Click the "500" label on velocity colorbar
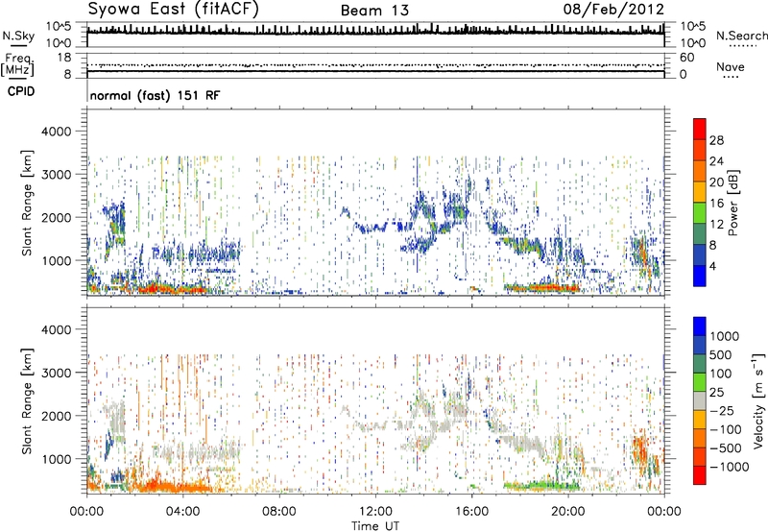The height and width of the screenshot is (532, 768). tap(721, 355)
